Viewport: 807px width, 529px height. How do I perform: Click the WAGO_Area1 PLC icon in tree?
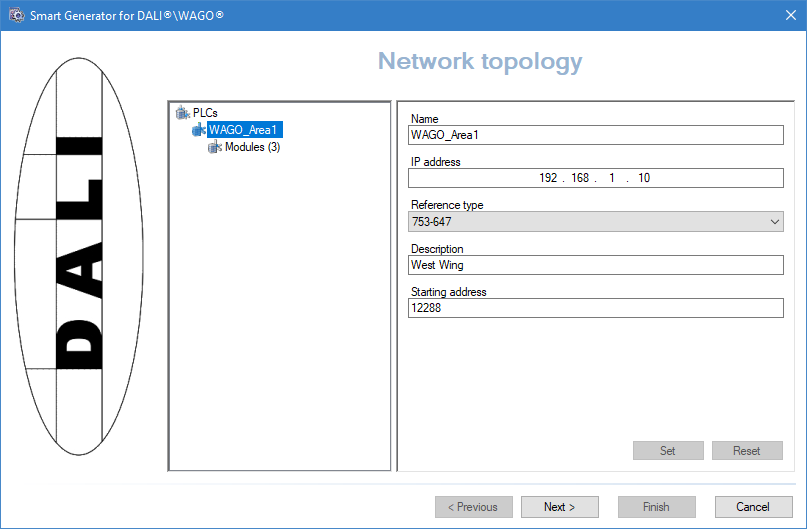point(198,130)
